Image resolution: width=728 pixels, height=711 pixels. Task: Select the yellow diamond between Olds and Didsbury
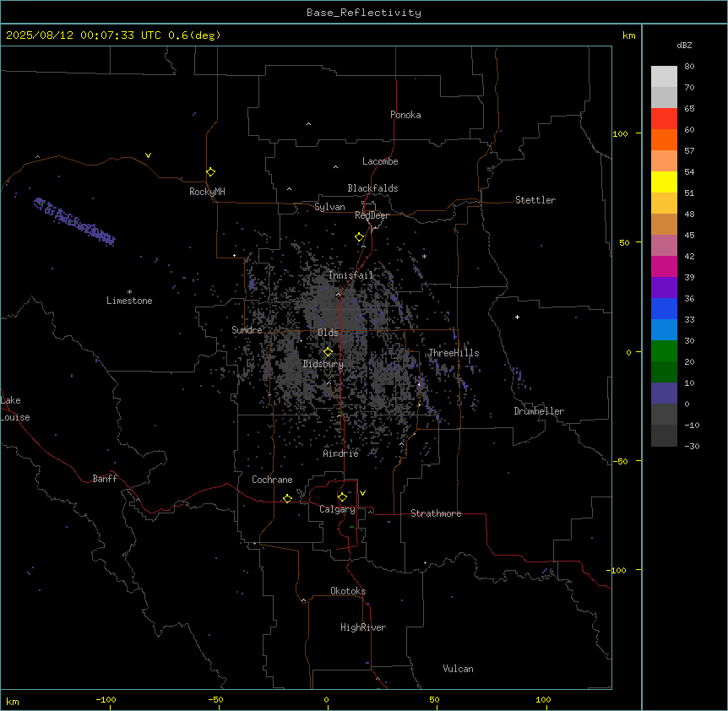[328, 352]
